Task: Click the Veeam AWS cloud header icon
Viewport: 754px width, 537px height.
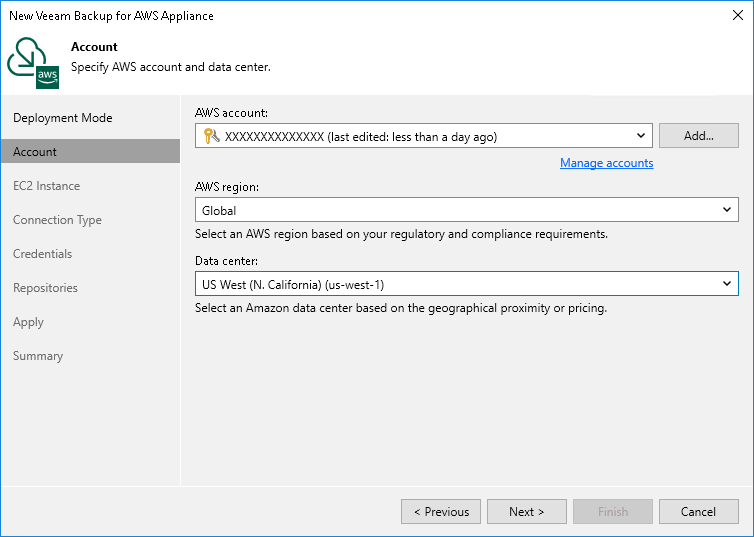Action: 33,64
